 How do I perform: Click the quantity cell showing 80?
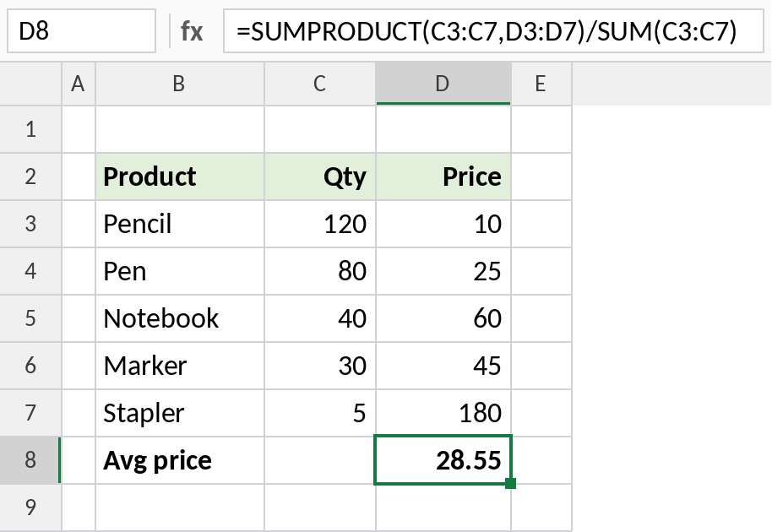click(320, 271)
